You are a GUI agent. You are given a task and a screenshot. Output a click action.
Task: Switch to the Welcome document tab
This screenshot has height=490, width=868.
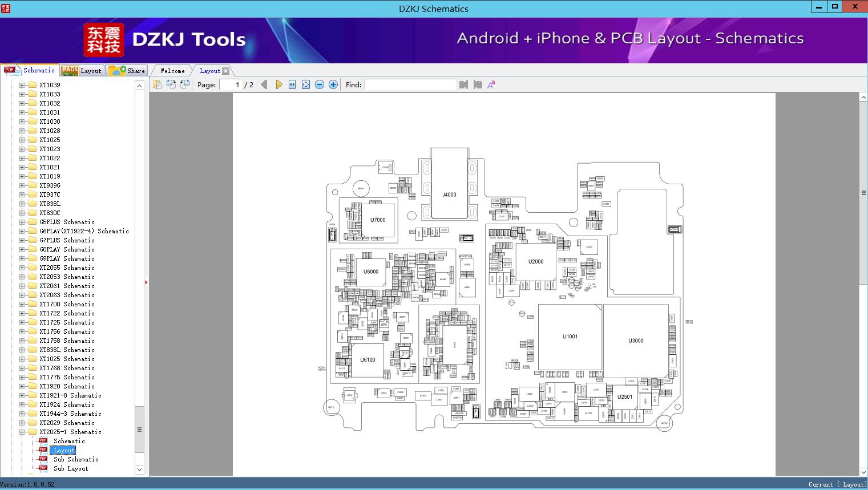click(x=172, y=71)
